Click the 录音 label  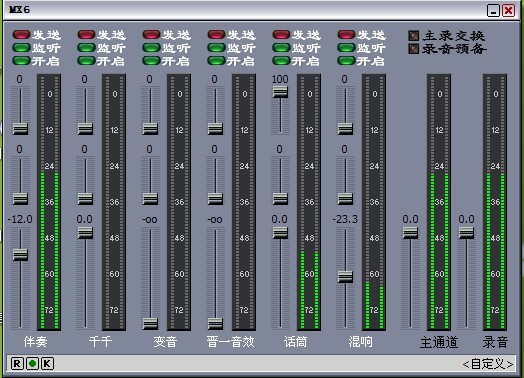point(495,343)
